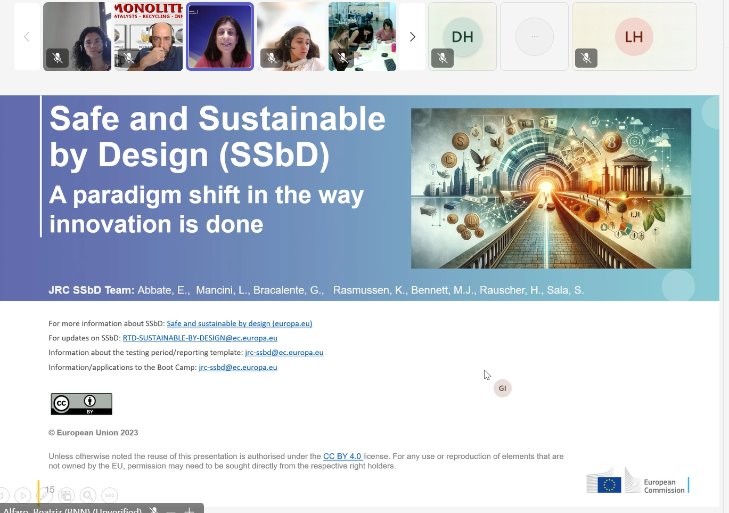The height and width of the screenshot is (513, 729).
Task: Select the highlighted active speaker video tile
Action: click(220, 37)
